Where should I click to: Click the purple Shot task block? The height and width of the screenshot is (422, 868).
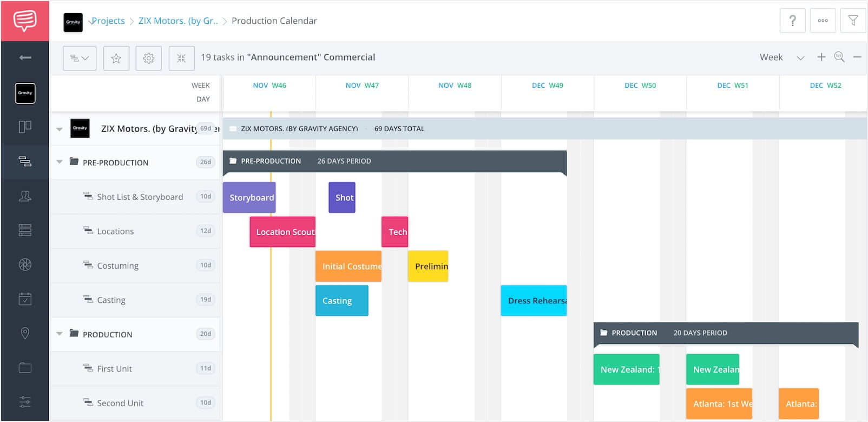coord(342,197)
